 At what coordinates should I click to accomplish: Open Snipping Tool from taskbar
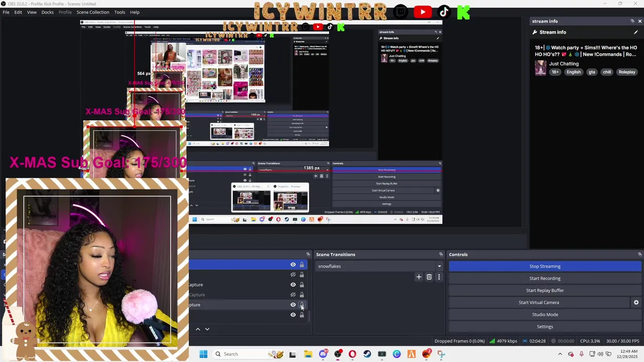click(x=441, y=354)
